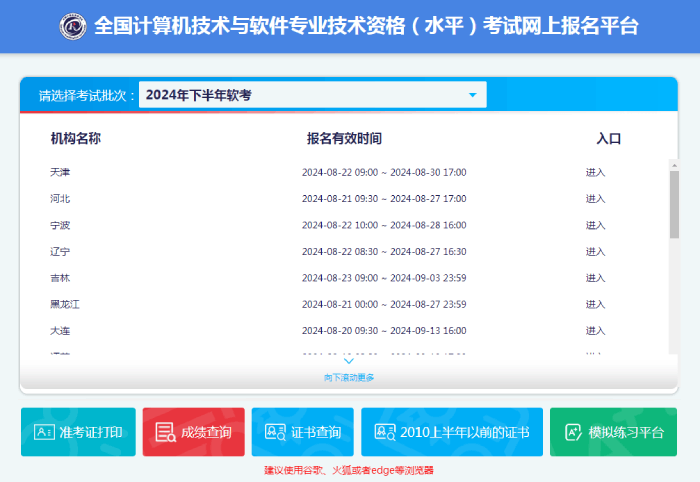Click the 向下滚动更多 text
The height and width of the screenshot is (482, 700).
click(349, 378)
